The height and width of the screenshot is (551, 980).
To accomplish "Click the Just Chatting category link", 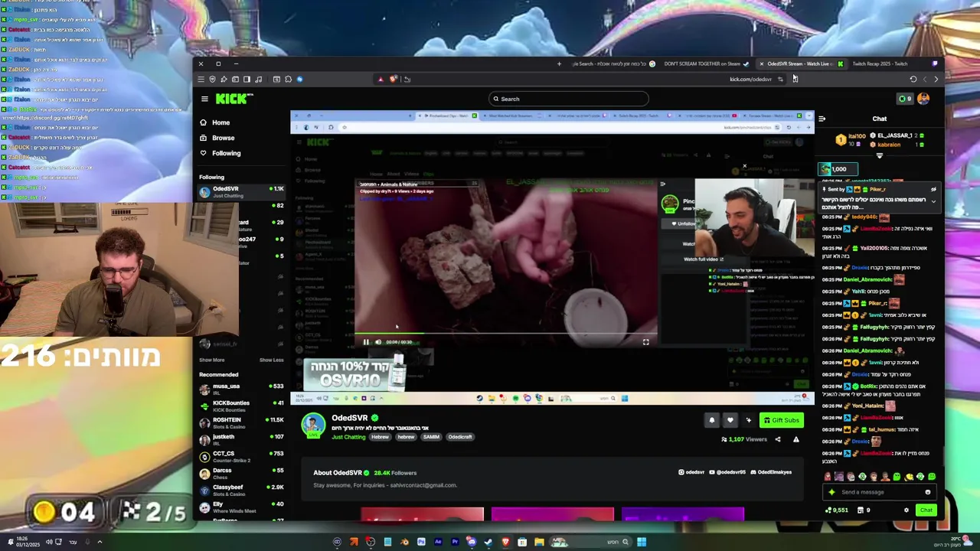I will [348, 437].
